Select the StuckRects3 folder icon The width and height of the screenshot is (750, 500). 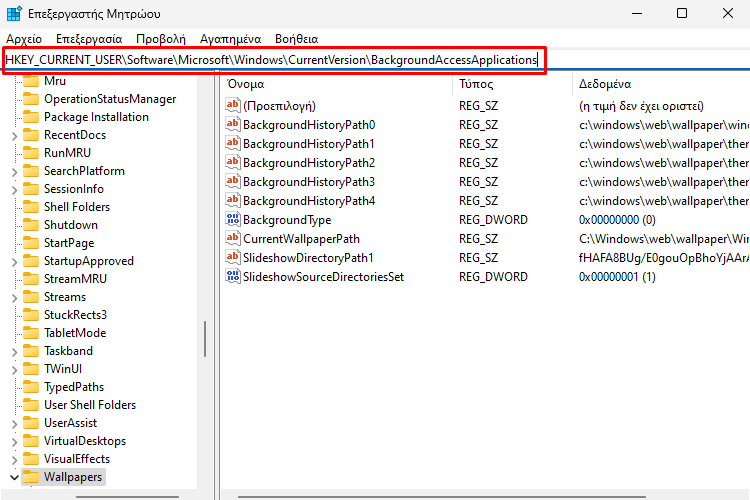tap(31, 315)
